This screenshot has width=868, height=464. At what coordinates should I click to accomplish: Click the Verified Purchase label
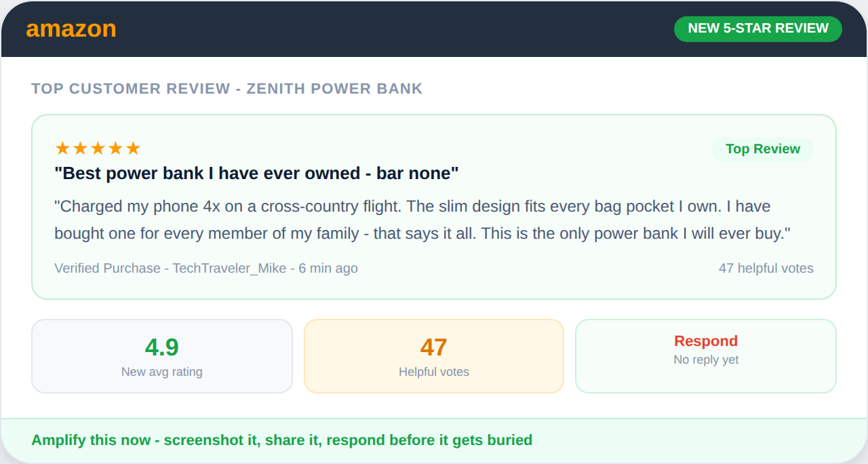[x=107, y=269]
